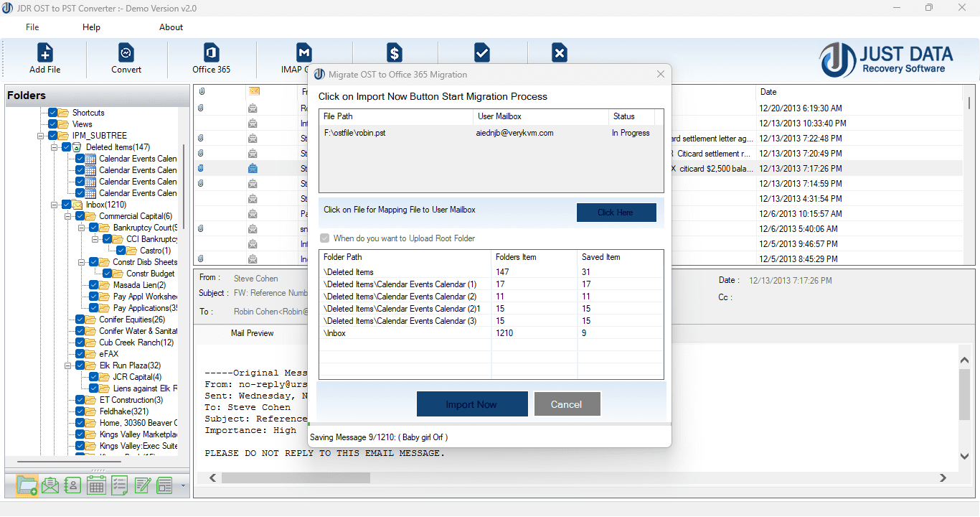
Task: Select the \Inbox row in folder table
Action: click(x=491, y=333)
